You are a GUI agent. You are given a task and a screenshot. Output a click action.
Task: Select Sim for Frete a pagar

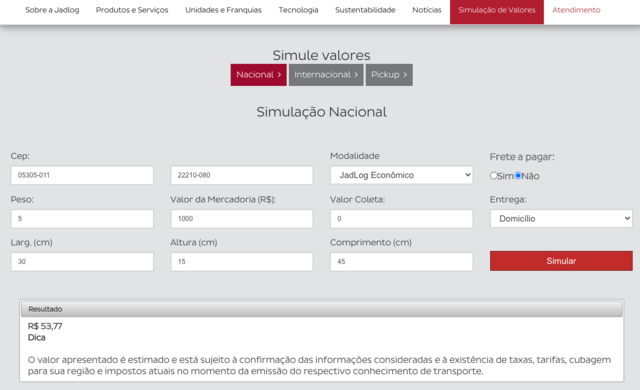493,175
